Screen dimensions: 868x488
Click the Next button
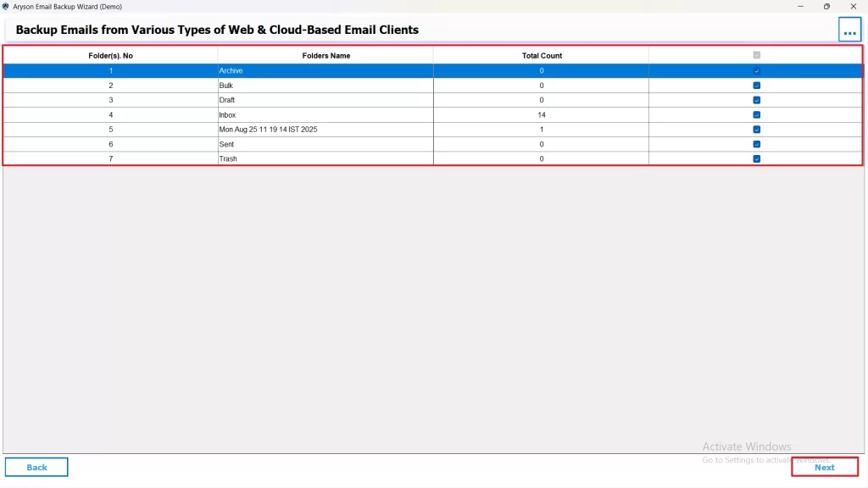pos(824,467)
